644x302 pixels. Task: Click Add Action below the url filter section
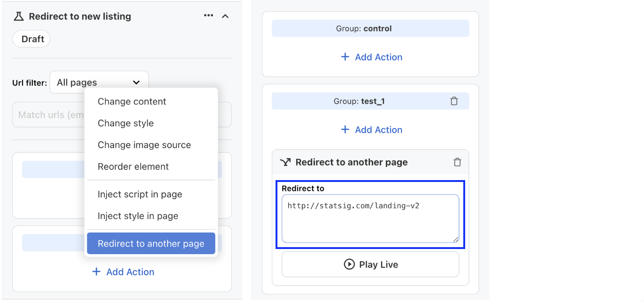[123, 272]
